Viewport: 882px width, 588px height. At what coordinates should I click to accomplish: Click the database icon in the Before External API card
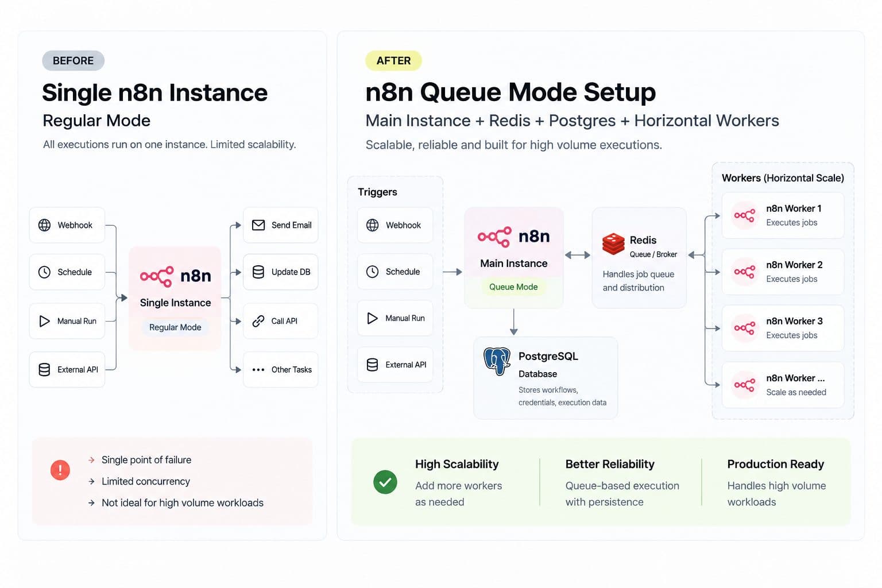(x=44, y=370)
